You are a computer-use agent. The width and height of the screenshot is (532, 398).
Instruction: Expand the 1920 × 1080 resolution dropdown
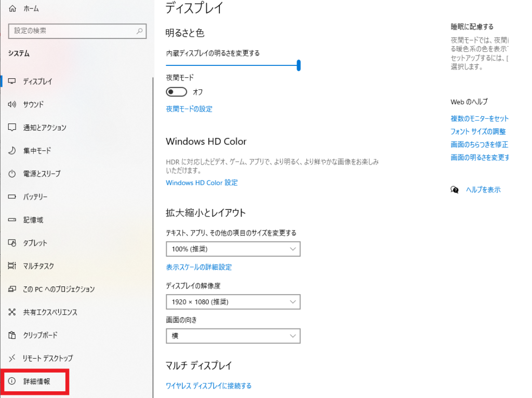click(x=233, y=301)
